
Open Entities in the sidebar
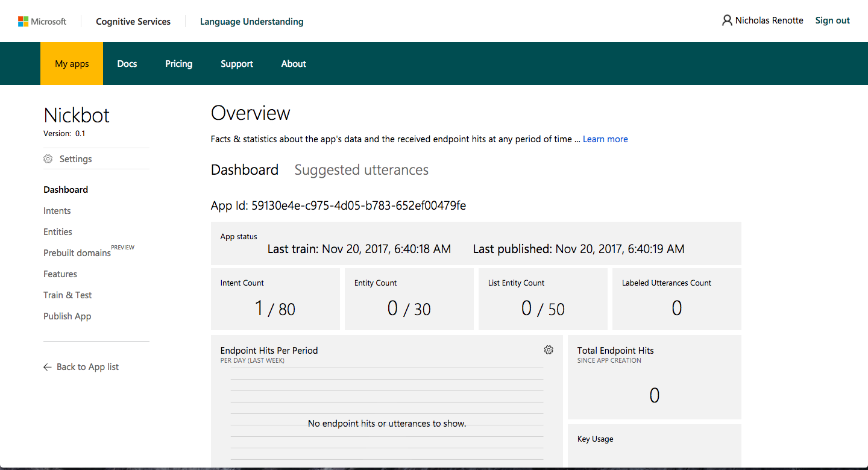coord(58,232)
